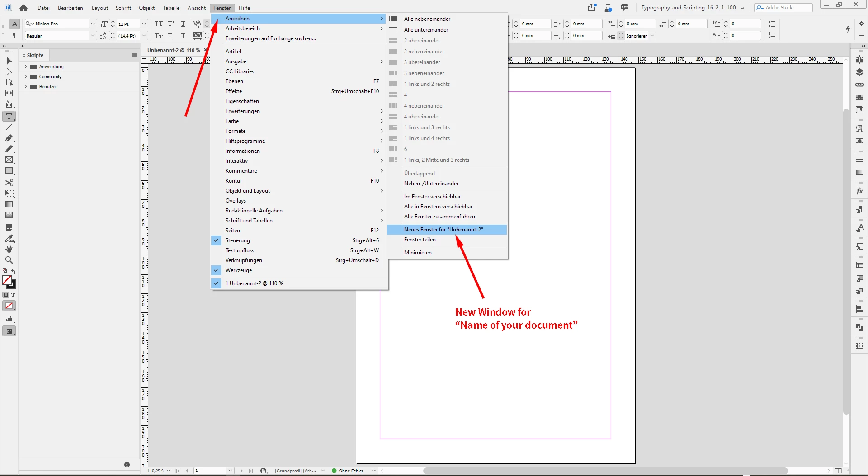
Task: Open the Schrift menu
Action: (123, 8)
